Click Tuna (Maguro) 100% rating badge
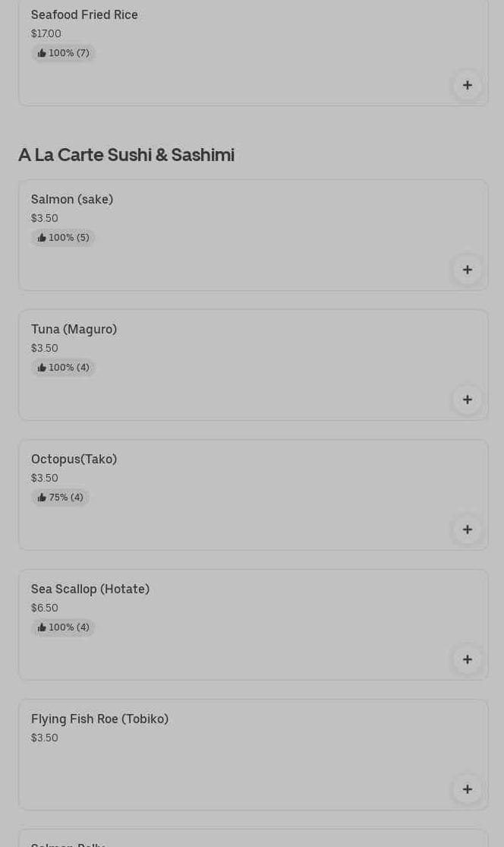 [63, 368]
